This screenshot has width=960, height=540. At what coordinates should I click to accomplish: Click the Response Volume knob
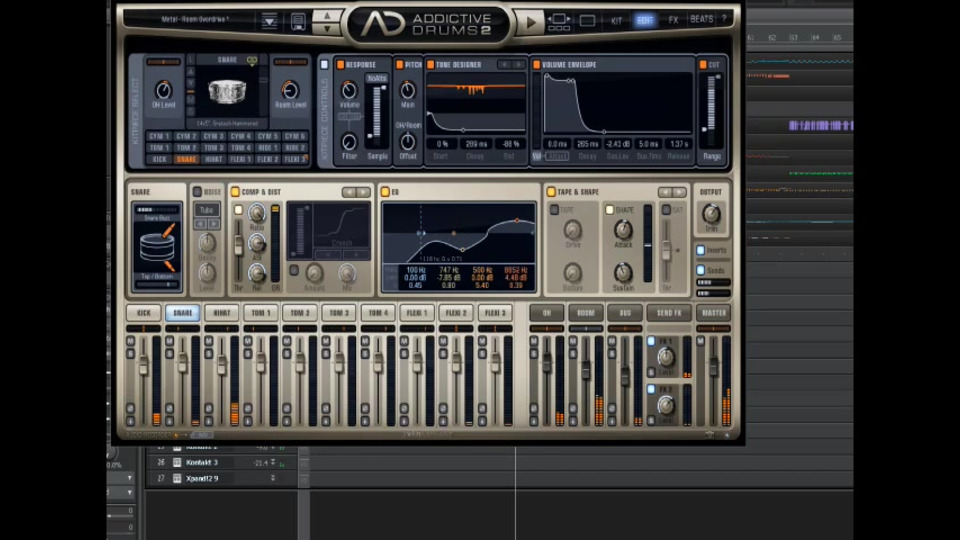[x=349, y=90]
